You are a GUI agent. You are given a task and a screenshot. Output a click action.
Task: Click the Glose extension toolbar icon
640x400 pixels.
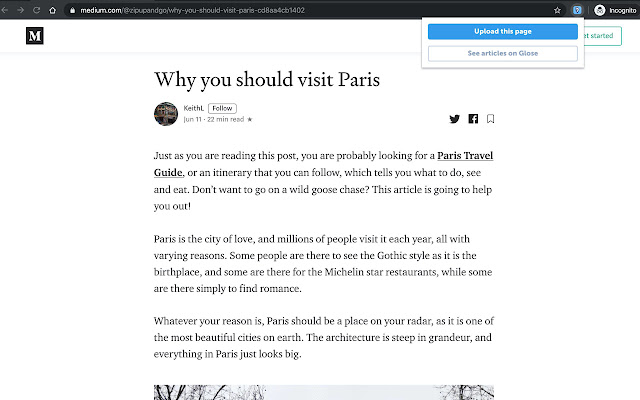pos(577,10)
